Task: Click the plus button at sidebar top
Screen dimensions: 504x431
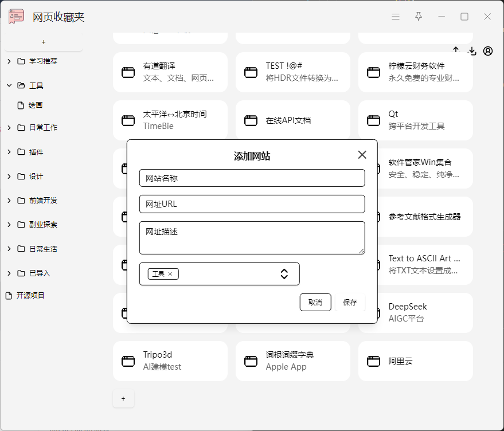Action: [x=44, y=42]
